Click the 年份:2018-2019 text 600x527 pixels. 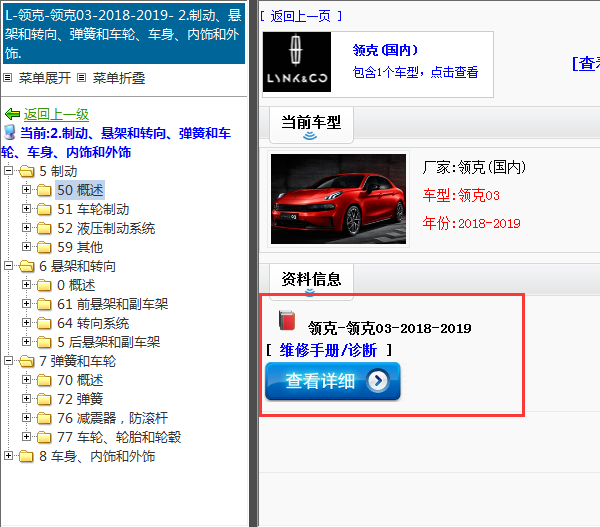click(471, 223)
